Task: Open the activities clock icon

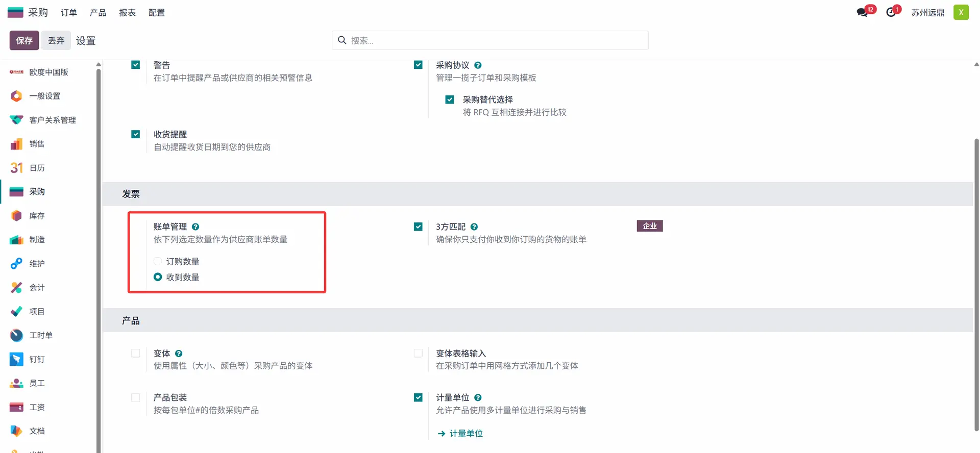Action: pos(891,12)
